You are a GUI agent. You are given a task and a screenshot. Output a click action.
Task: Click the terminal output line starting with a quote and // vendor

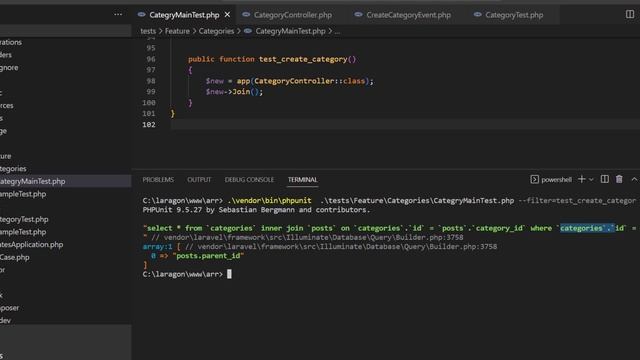pos(303,237)
